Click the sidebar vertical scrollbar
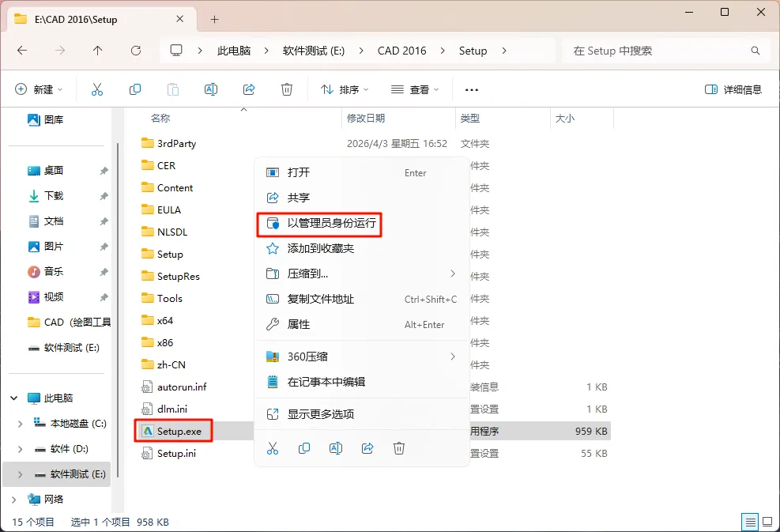This screenshot has height=532, width=780. click(118, 308)
